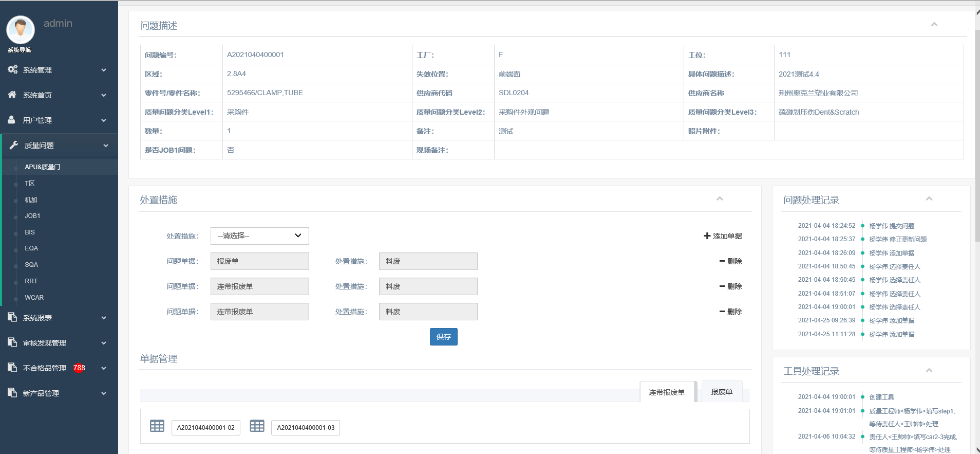Viewport: 980px width, 454px height.
Task: Switch to the 连带报废单 tab
Action: [x=667, y=392]
